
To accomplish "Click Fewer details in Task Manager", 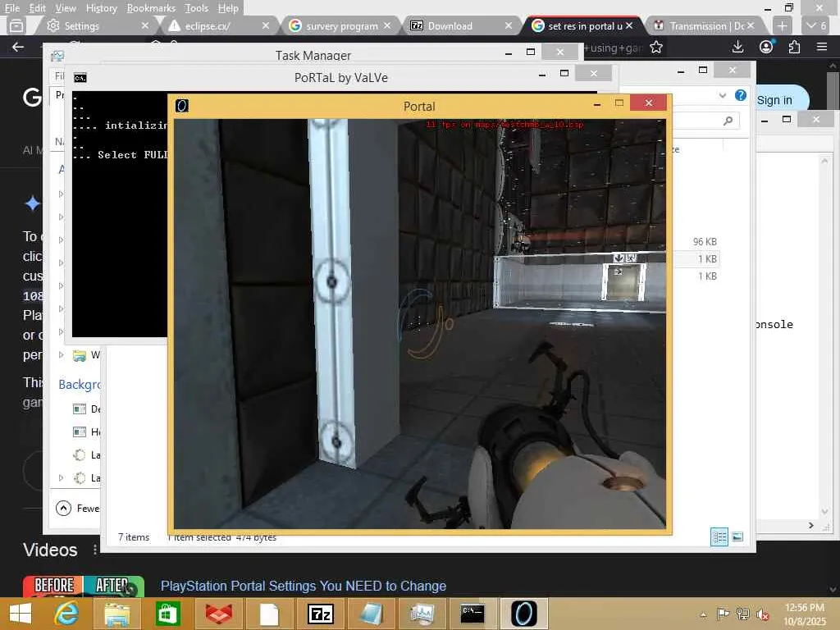I will click(x=78, y=508).
